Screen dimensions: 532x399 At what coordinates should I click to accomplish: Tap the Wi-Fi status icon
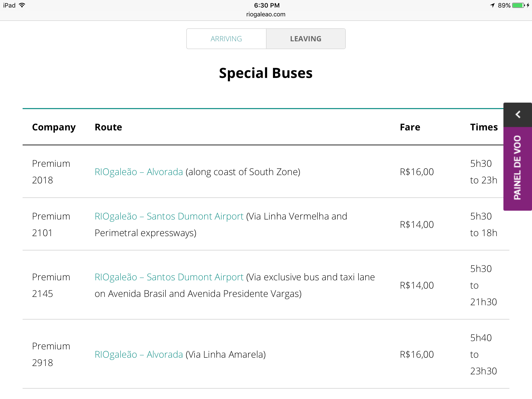(22, 5)
